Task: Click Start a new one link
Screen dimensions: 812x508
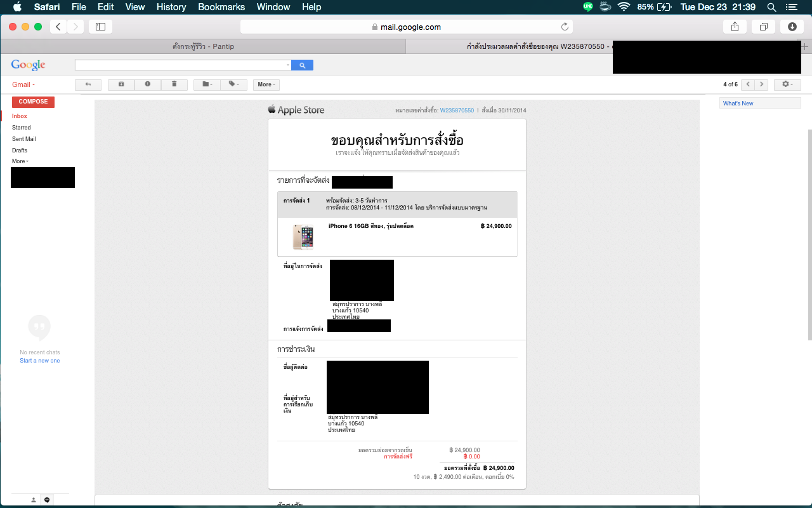Action: pyautogui.click(x=39, y=361)
